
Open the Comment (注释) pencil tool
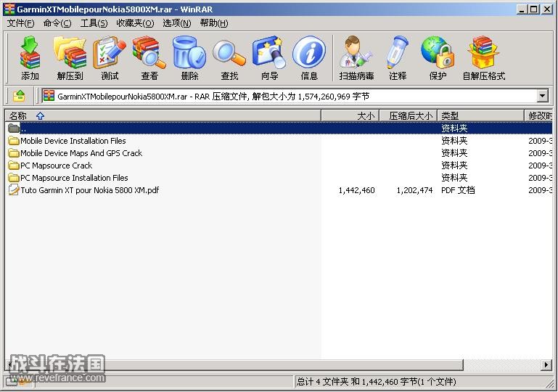tap(398, 58)
